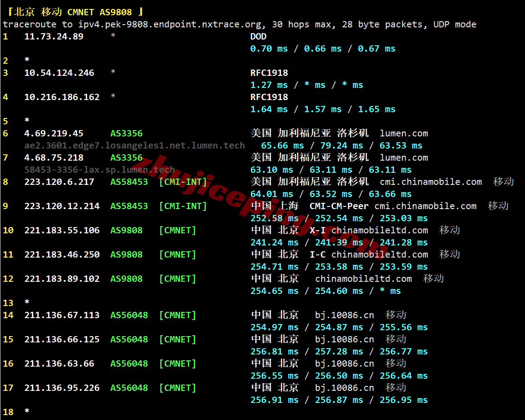Select IP 211.136.67.113 on hop 14
This screenshot has height=420, width=525.
click(x=61, y=315)
